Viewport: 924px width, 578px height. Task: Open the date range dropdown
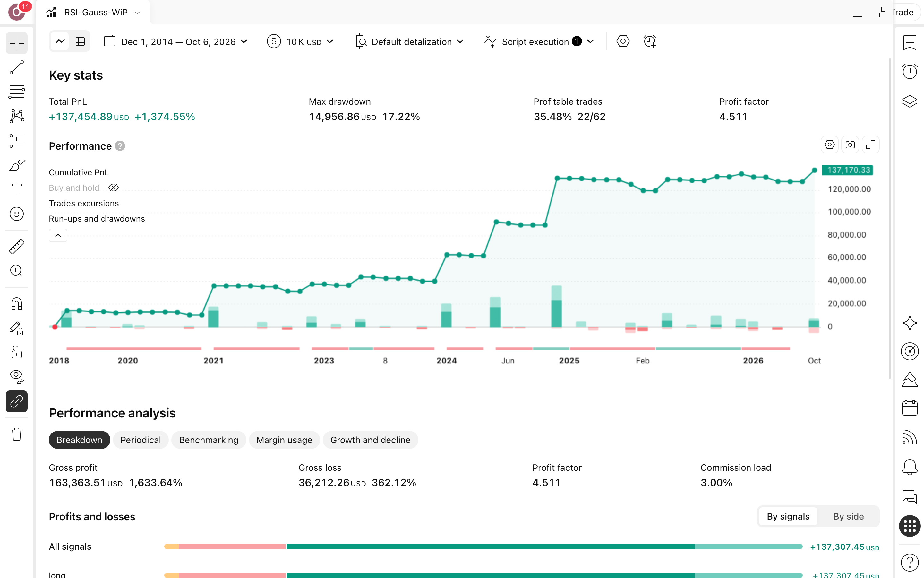[175, 42]
